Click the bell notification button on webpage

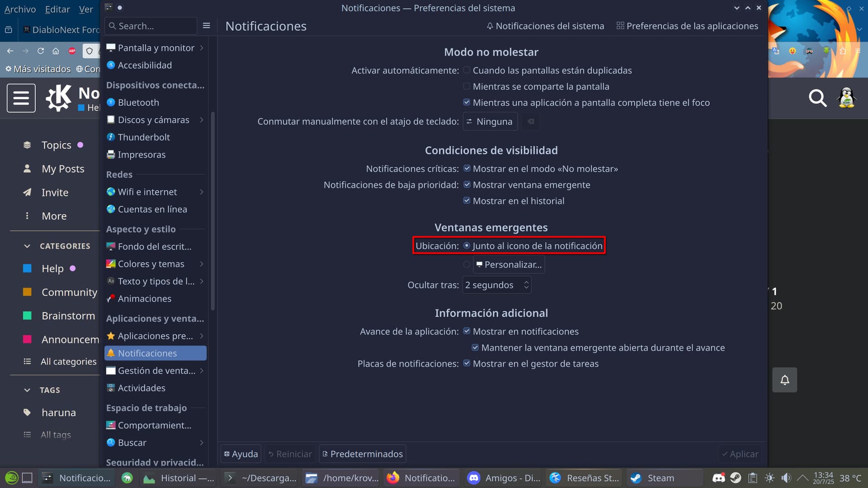point(785,380)
